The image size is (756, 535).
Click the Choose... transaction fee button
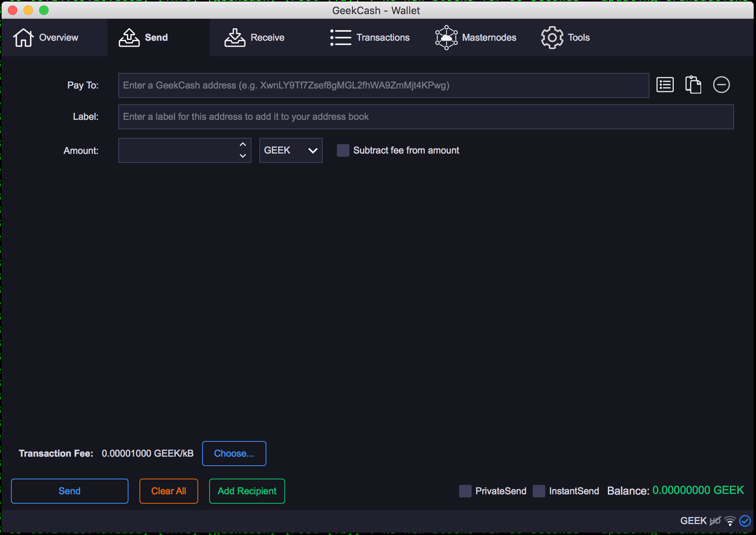pyautogui.click(x=234, y=454)
